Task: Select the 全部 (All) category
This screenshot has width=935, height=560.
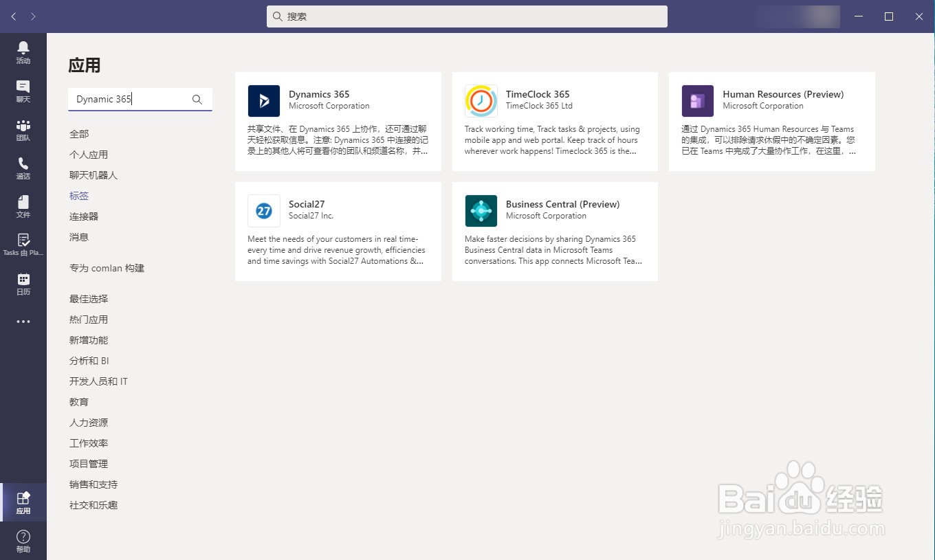Action: [x=79, y=134]
